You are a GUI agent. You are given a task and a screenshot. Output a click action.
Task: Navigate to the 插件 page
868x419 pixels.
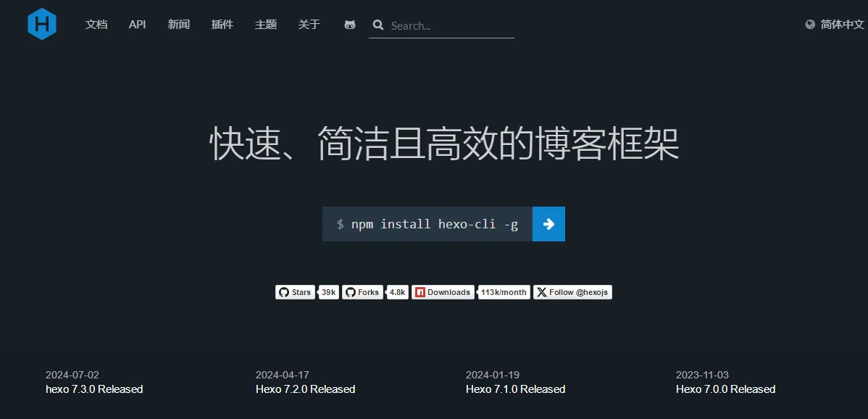coord(222,25)
